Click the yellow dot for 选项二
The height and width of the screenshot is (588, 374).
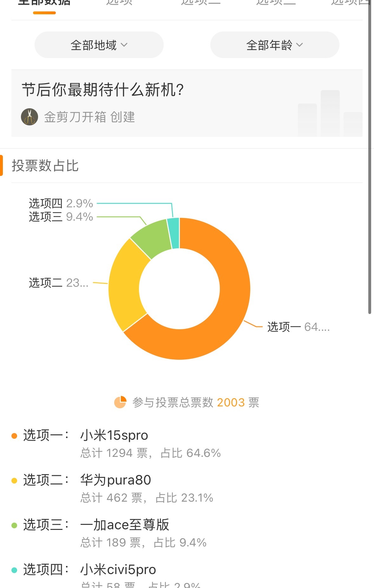click(14, 480)
